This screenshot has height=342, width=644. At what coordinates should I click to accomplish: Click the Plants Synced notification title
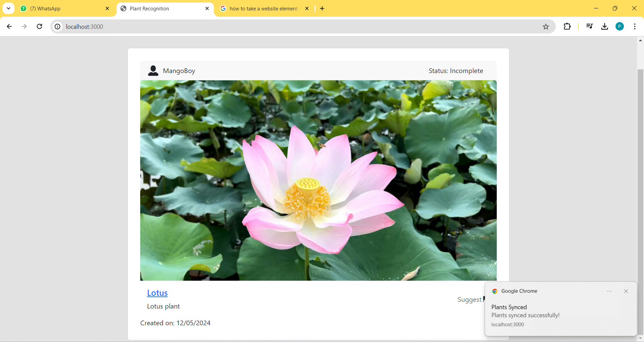[x=509, y=307]
